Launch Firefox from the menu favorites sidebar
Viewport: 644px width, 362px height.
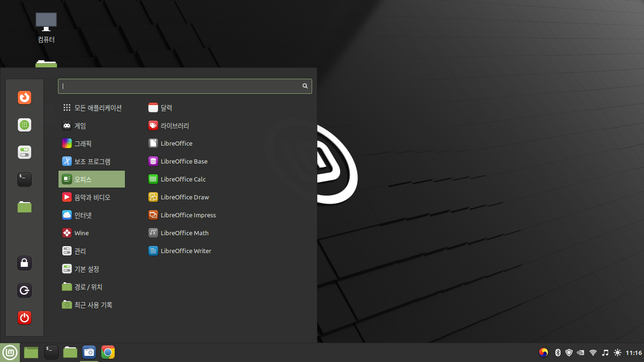[25, 98]
